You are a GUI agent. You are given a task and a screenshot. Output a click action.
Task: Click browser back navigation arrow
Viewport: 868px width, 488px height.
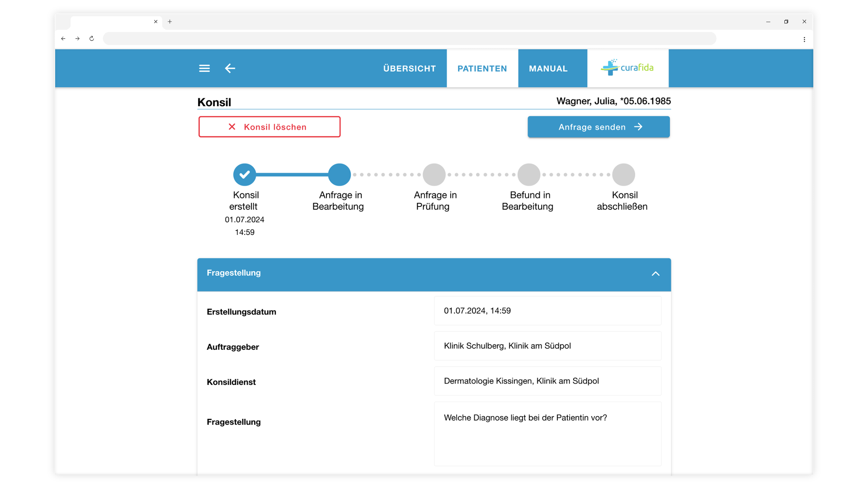pos(63,39)
